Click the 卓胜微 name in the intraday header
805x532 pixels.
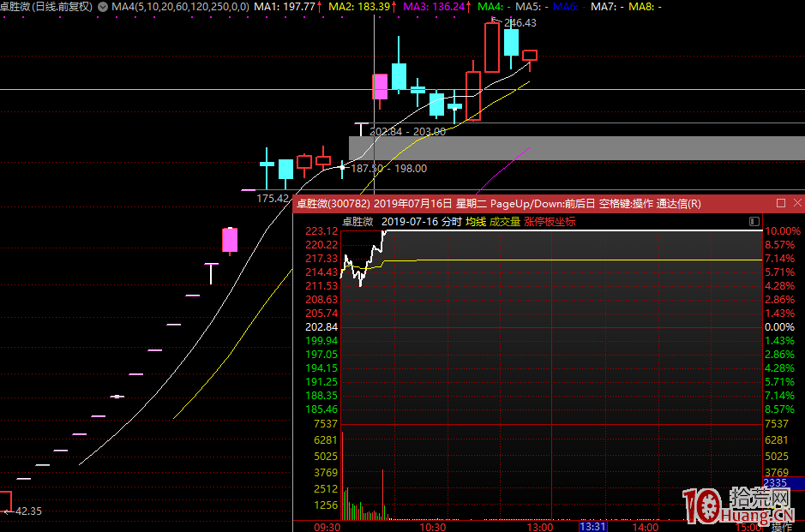(x=357, y=222)
